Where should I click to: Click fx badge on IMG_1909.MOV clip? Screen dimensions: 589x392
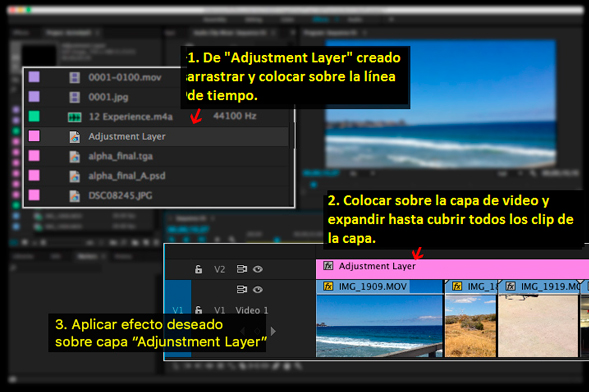[328, 286]
